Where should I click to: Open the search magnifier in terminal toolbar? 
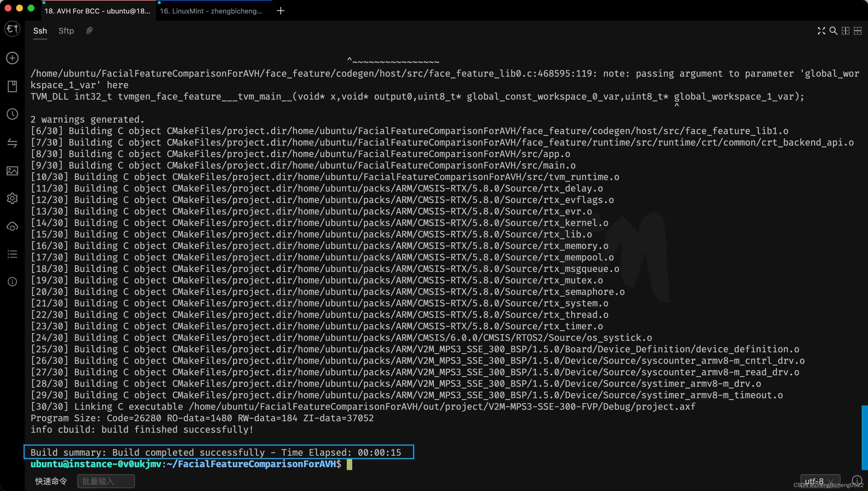pos(833,31)
